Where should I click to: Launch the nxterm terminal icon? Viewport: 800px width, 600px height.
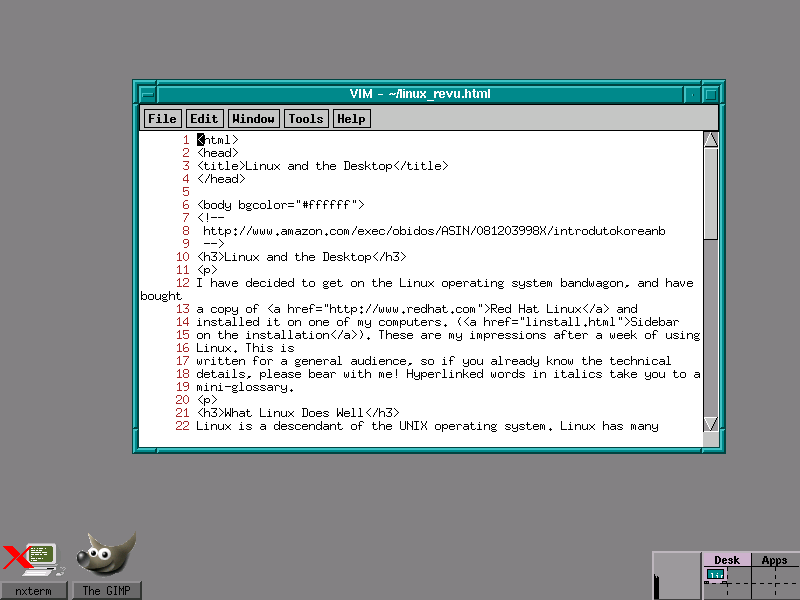(33, 559)
